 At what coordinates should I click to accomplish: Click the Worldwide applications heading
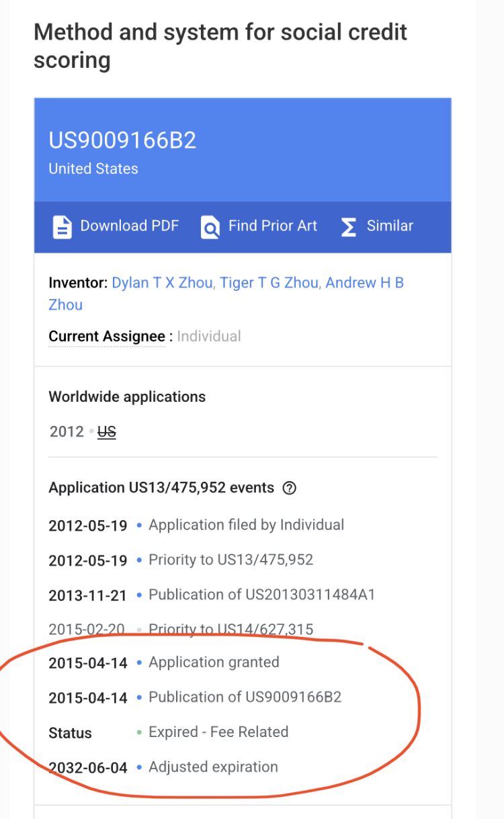click(x=127, y=396)
